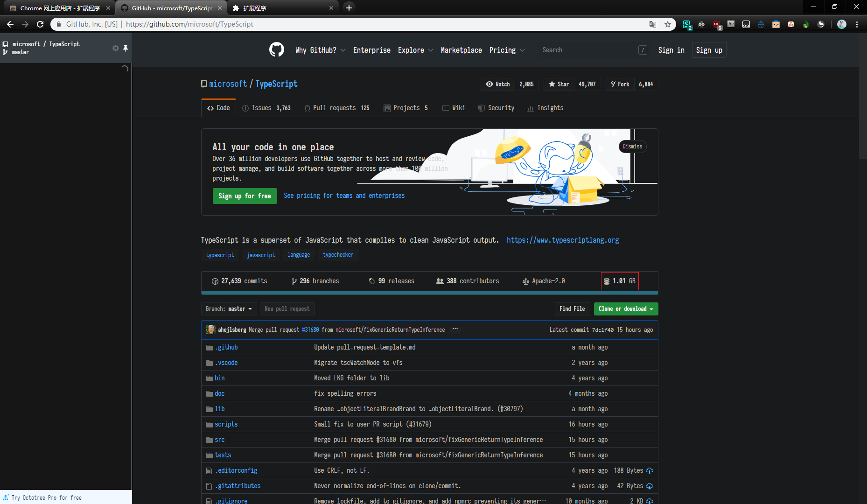Image resolution: width=867 pixels, height=504 pixels.
Task: Click Enterprise menu item
Action: 372,50
